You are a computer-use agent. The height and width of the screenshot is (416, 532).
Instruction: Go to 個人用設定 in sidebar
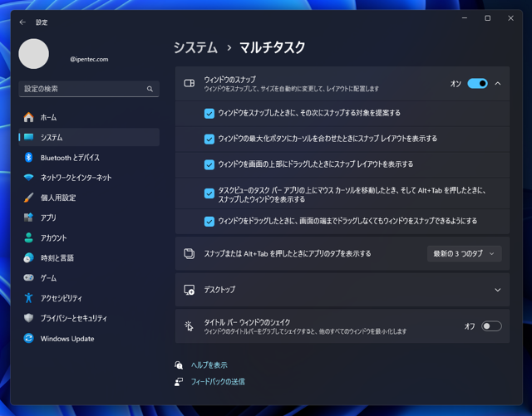coord(89,198)
